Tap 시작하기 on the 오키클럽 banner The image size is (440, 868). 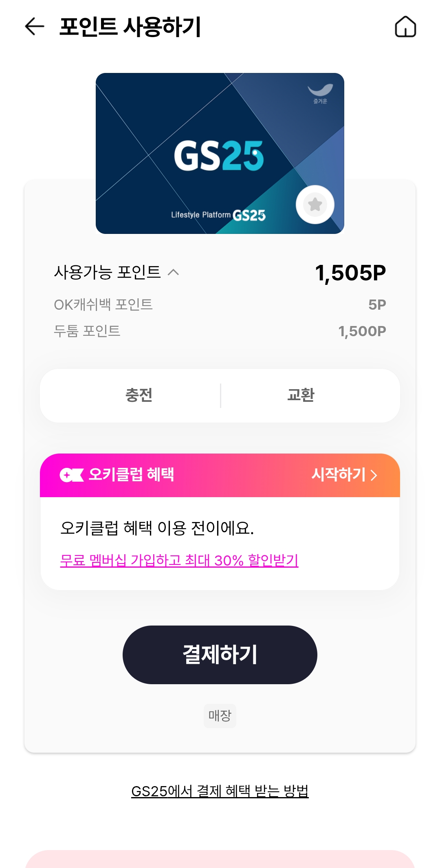click(338, 475)
